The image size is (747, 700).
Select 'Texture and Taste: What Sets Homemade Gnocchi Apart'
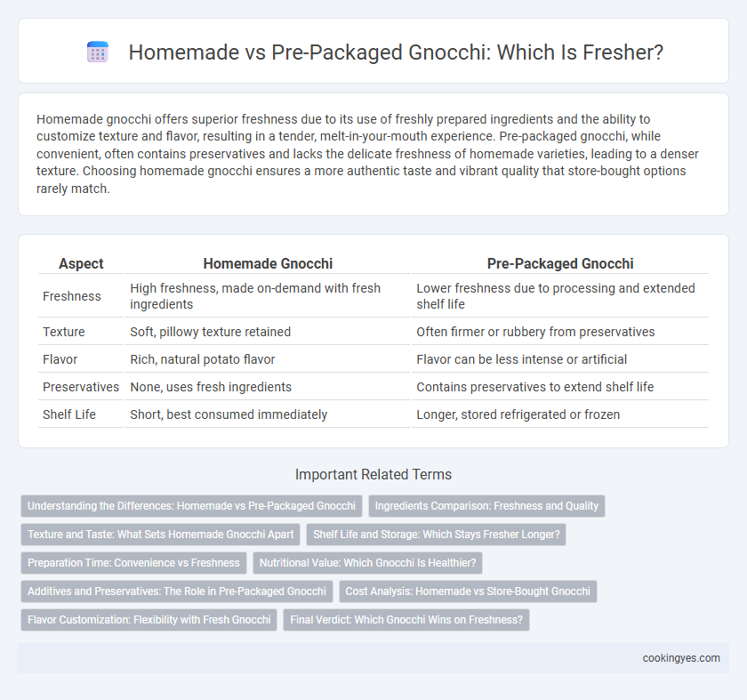tap(161, 535)
